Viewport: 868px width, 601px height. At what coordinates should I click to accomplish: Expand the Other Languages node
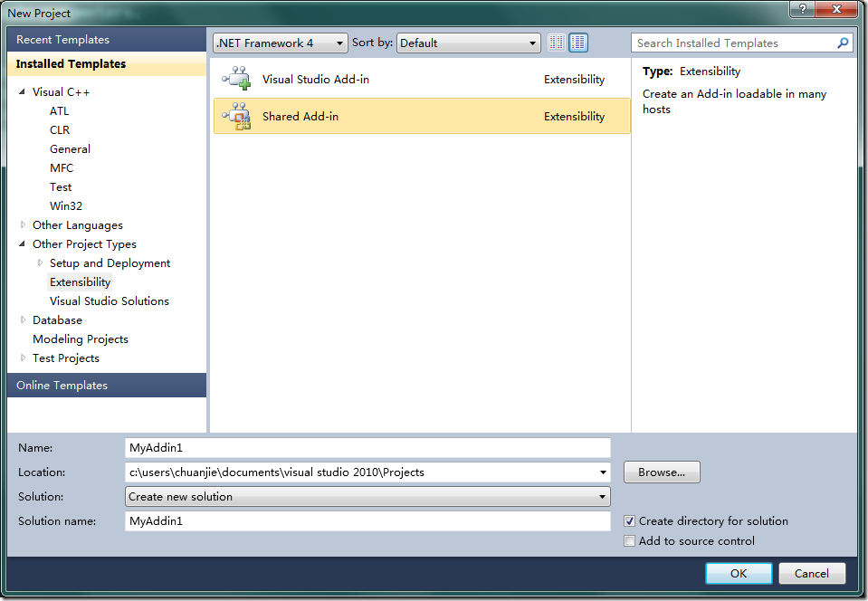tap(23, 224)
